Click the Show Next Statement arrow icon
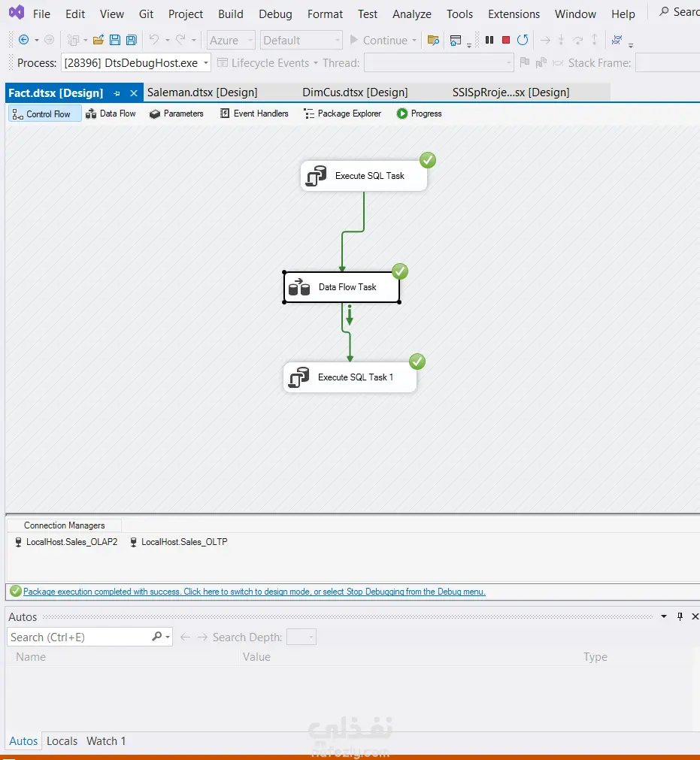700x760 pixels. click(545, 40)
